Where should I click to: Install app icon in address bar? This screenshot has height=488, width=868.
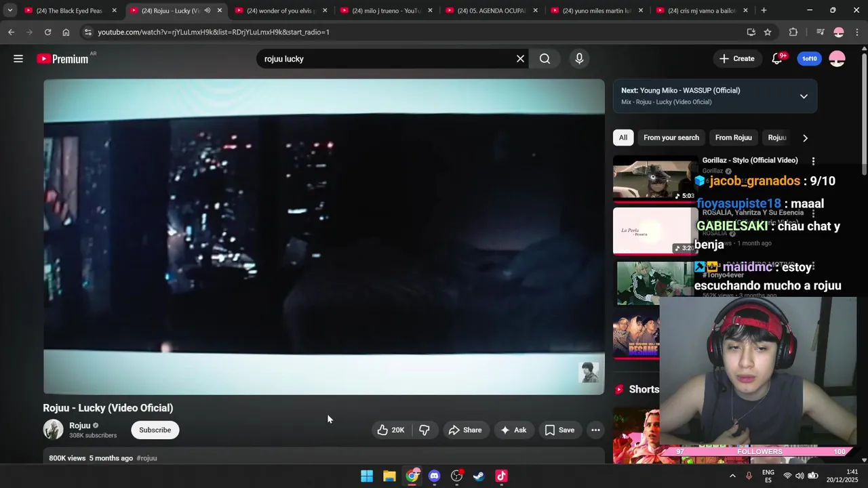tap(751, 32)
